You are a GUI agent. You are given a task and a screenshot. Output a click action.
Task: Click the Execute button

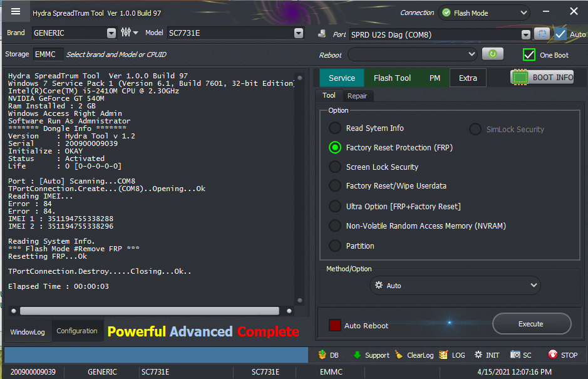click(x=532, y=323)
